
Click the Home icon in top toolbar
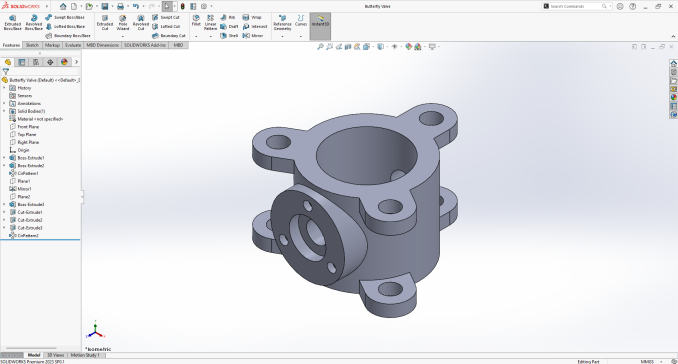point(63,6)
